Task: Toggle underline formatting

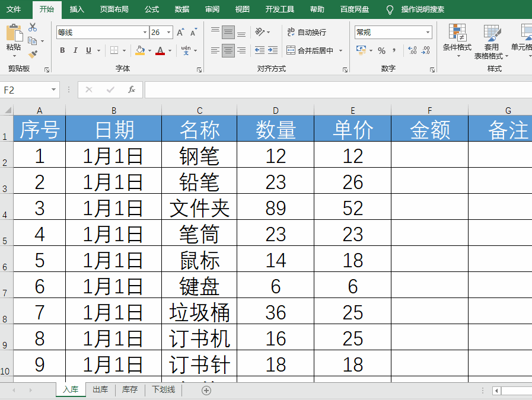Action: 88,50
